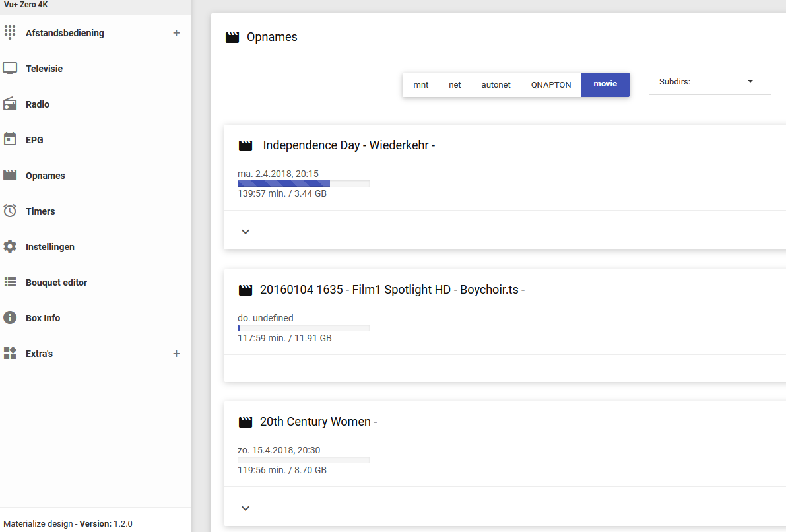Open Radio via its radio icon

coord(10,104)
